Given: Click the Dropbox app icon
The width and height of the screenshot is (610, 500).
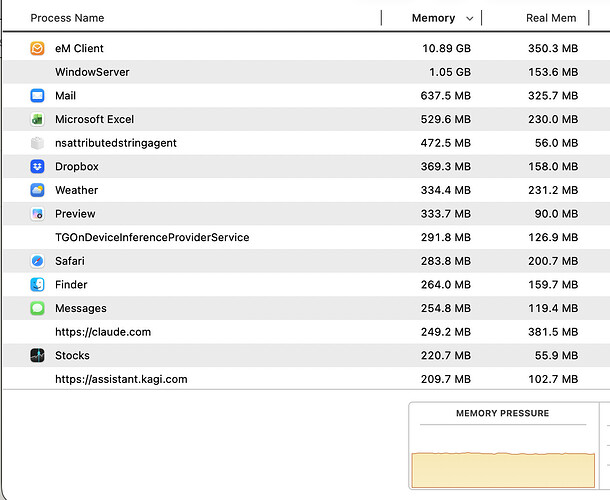Looking at the screenshot, I should click(x=37, y=167).
